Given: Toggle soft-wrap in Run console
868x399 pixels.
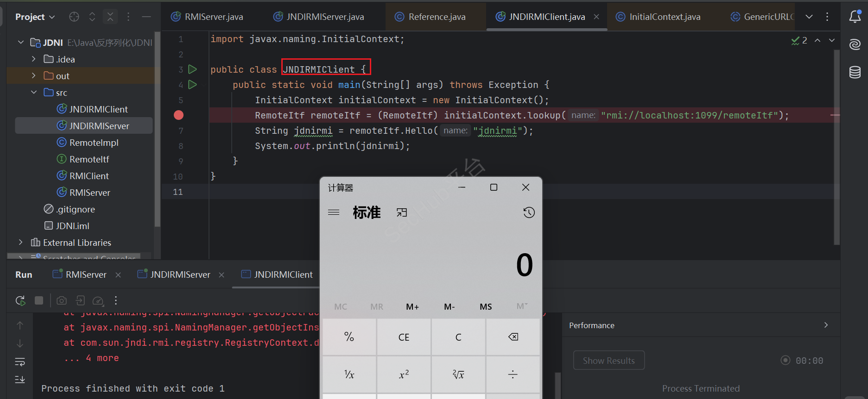Looking at the screenshot, I should [x=20, y=362].
